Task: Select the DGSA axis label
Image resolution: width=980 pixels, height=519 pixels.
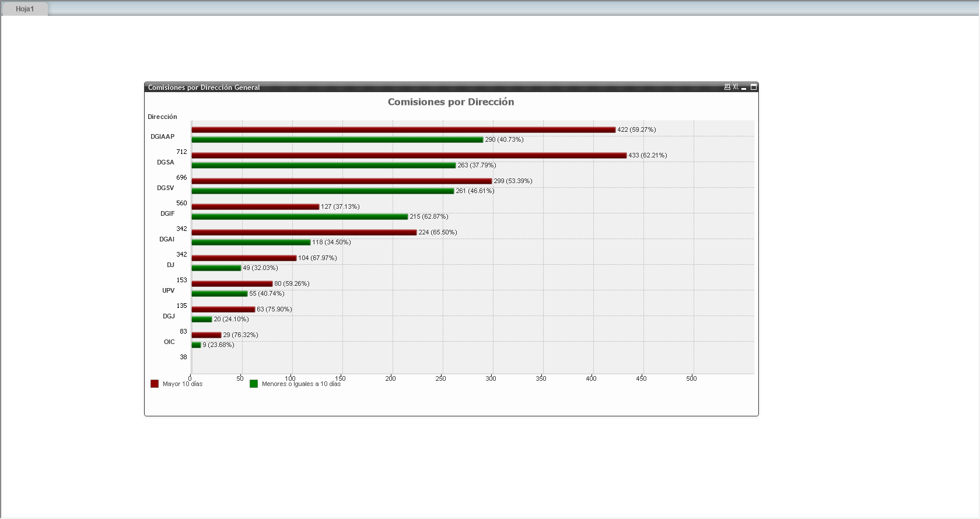Action: [165, 162]
